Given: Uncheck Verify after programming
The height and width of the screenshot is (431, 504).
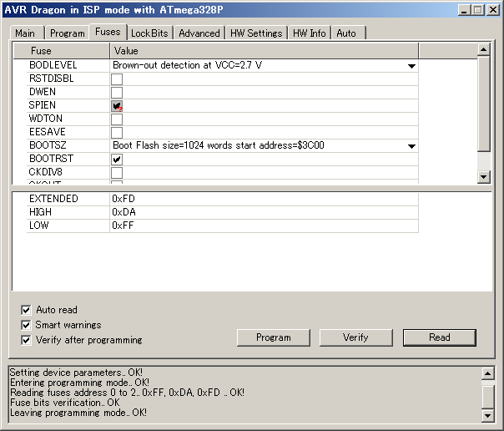Looking at the screenshot, I should pyautogui.click(x=26, y=340).
